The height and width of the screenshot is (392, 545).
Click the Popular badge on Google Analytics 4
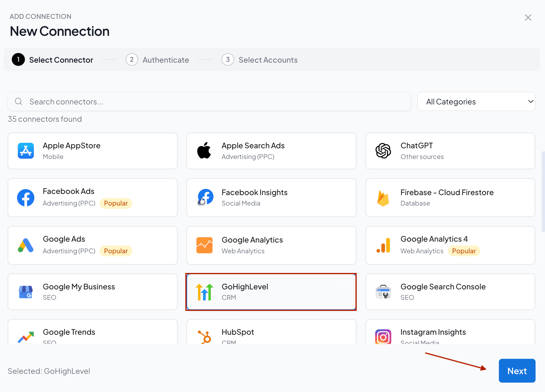pos(464,251)
